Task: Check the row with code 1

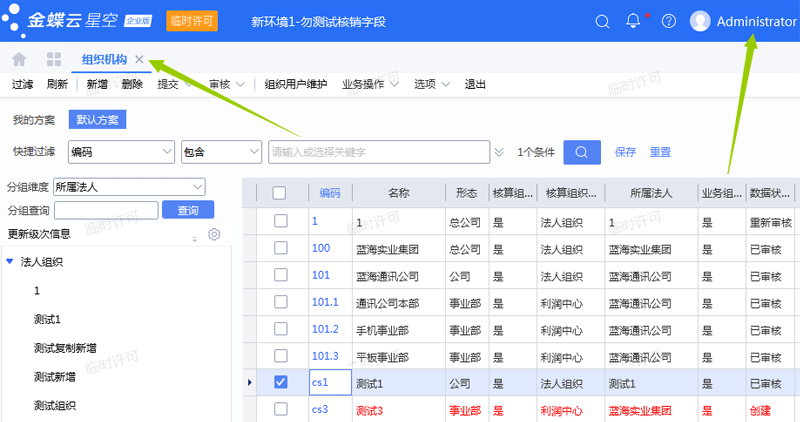Action: (x=281, y=220)
